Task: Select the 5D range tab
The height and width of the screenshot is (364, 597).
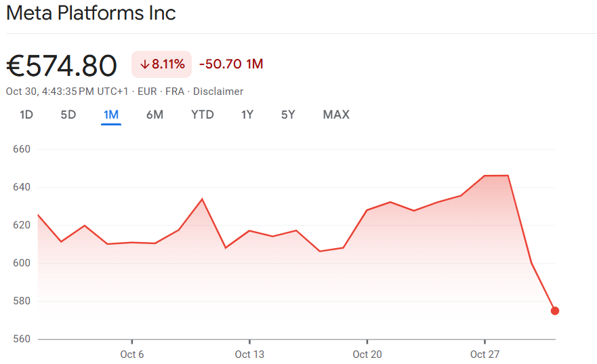Action: coord(68,115)
